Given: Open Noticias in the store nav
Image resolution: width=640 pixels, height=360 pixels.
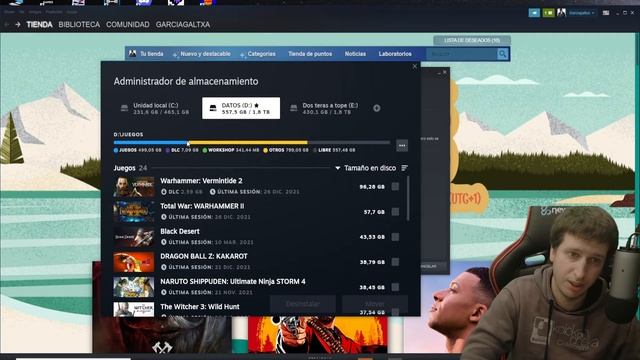Looking at the screenshot, I should [355, 54].
